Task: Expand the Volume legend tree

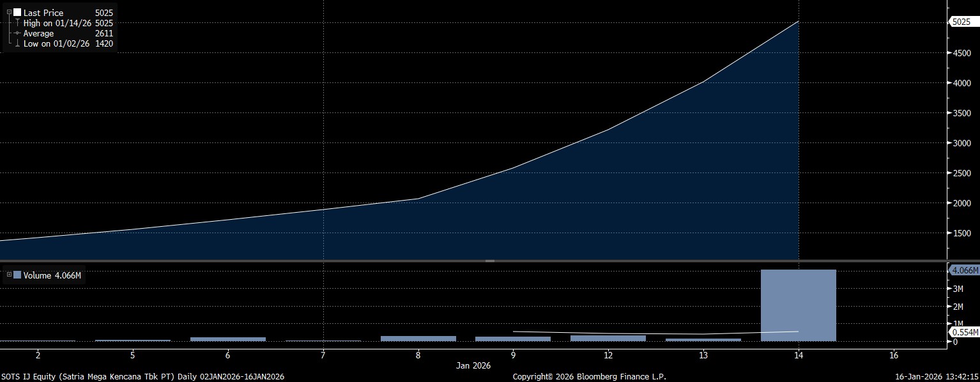Action: pyautogui.click(x=9, y=275)
